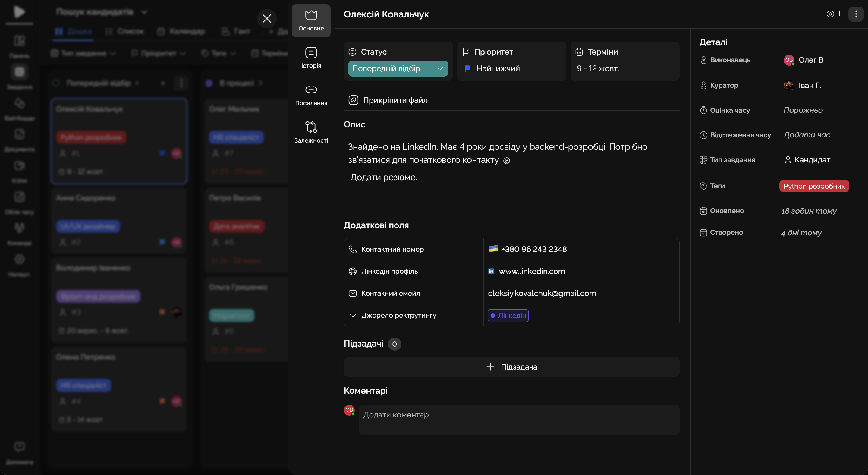Click the Ukrainian flag by phone number
This screenshot has height=475, width=868.
[x=493, y=249]
